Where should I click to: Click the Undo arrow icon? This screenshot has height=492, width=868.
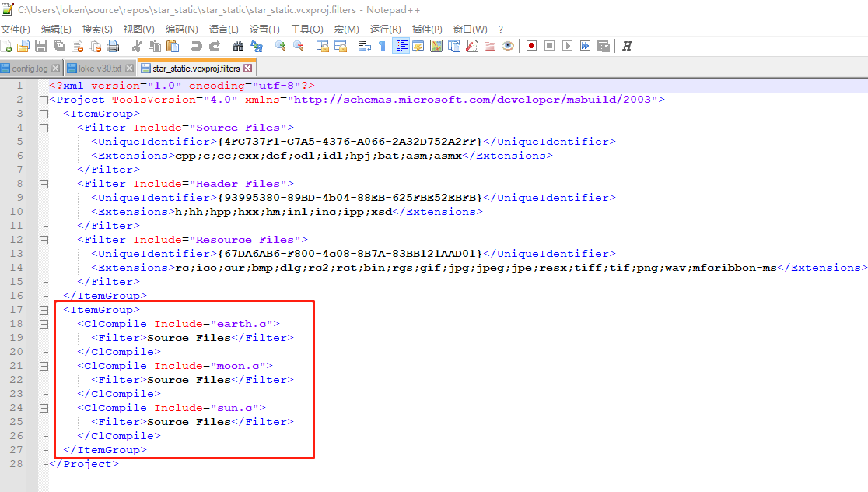click(x=197, y=46)
